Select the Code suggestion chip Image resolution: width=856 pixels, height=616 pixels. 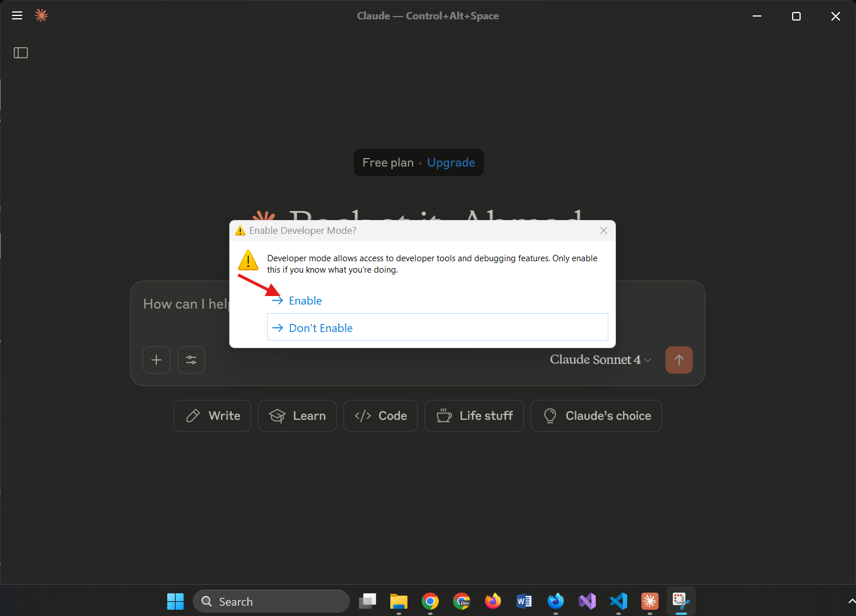[381, 416]
